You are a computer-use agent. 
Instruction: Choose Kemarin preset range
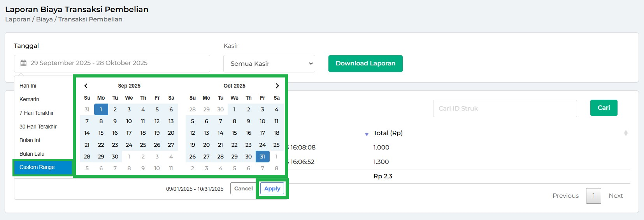[x=30, y=99]
